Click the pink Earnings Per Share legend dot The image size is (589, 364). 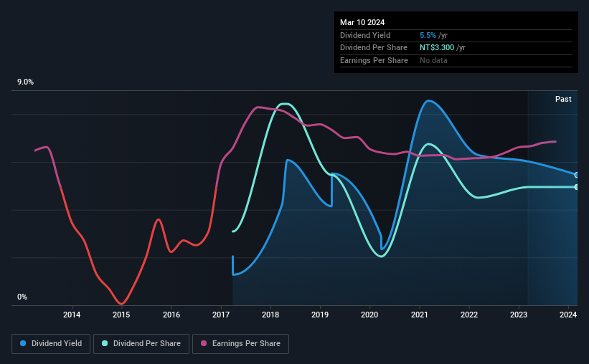[204, 343]
